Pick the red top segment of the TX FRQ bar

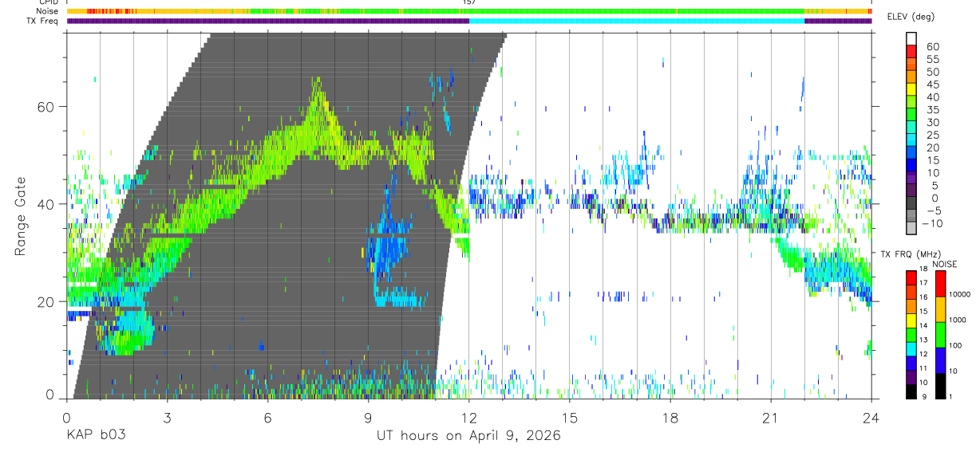(911, 278)
